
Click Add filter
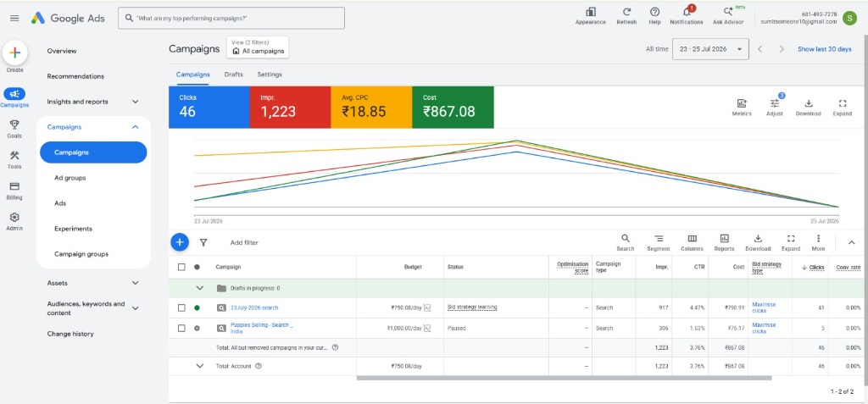point(244,242)
